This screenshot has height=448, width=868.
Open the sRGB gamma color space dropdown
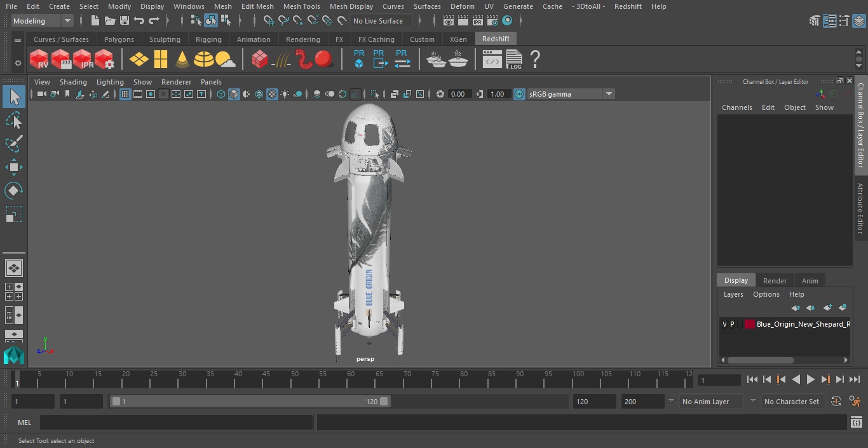click(x=571, y=94)
